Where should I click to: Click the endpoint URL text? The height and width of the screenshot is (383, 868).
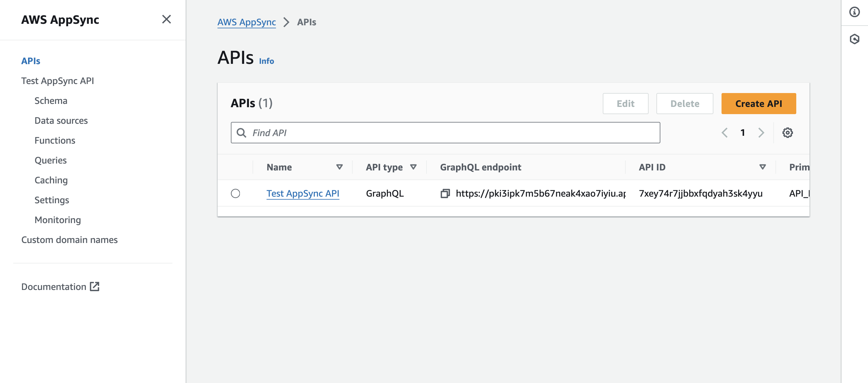[540, 194]
